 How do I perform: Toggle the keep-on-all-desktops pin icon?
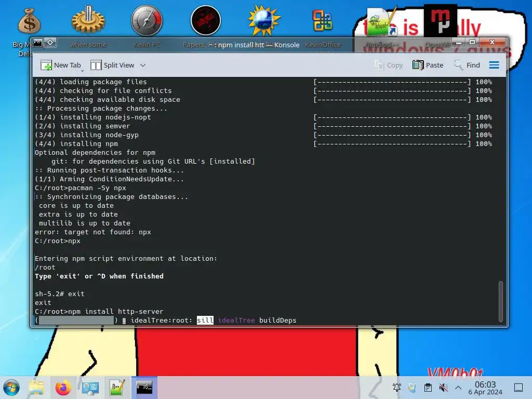(50, 43)
